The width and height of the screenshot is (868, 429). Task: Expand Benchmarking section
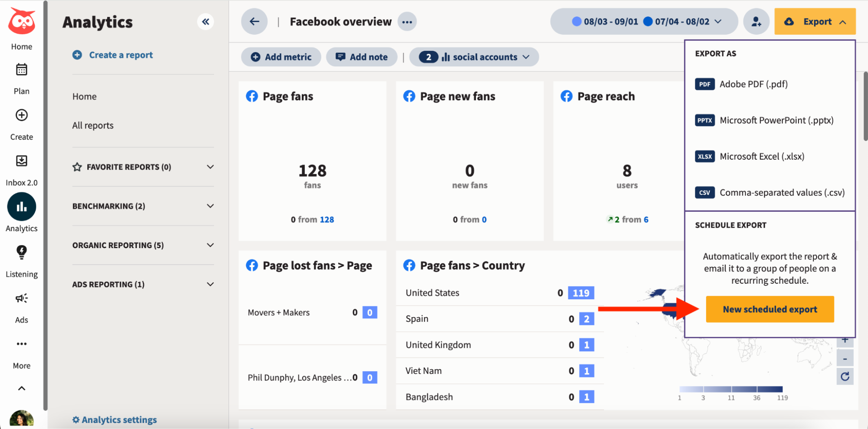point(143,206)
